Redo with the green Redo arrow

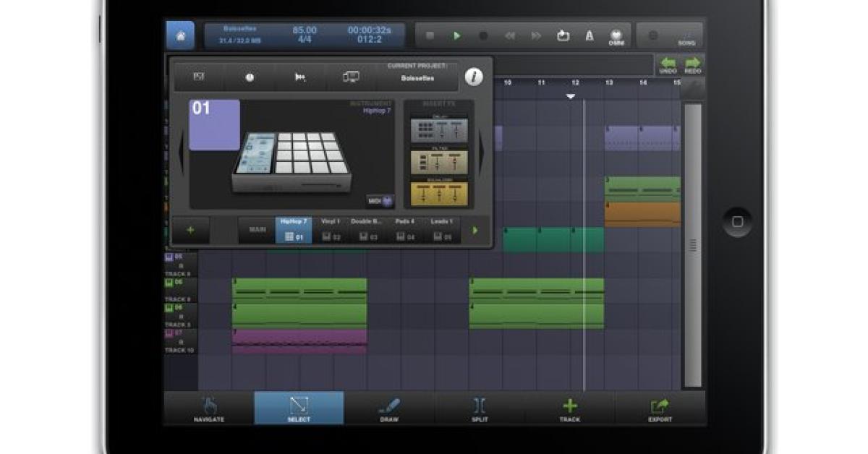693,65
